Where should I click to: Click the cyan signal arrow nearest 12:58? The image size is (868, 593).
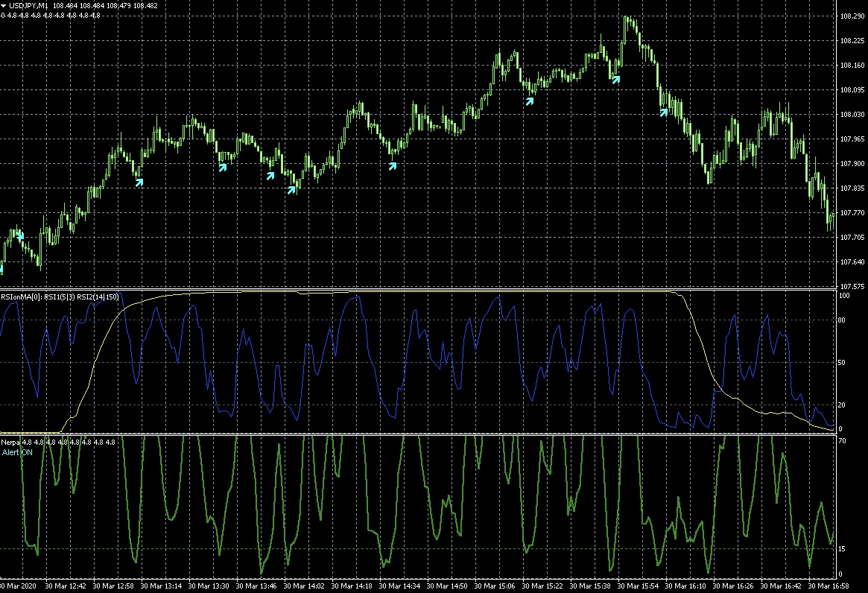pyautogui.click(x=139, y=182)
